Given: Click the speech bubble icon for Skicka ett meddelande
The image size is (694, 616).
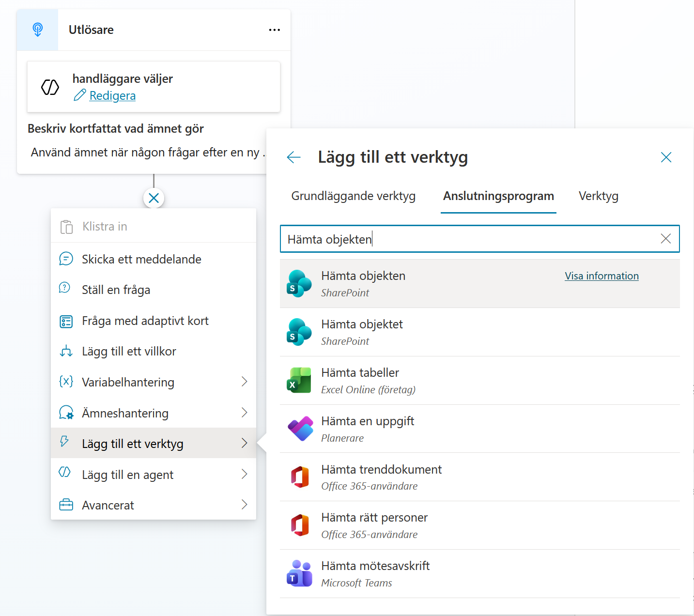Looking at the screenshot, I should click(x=66, y=259).
